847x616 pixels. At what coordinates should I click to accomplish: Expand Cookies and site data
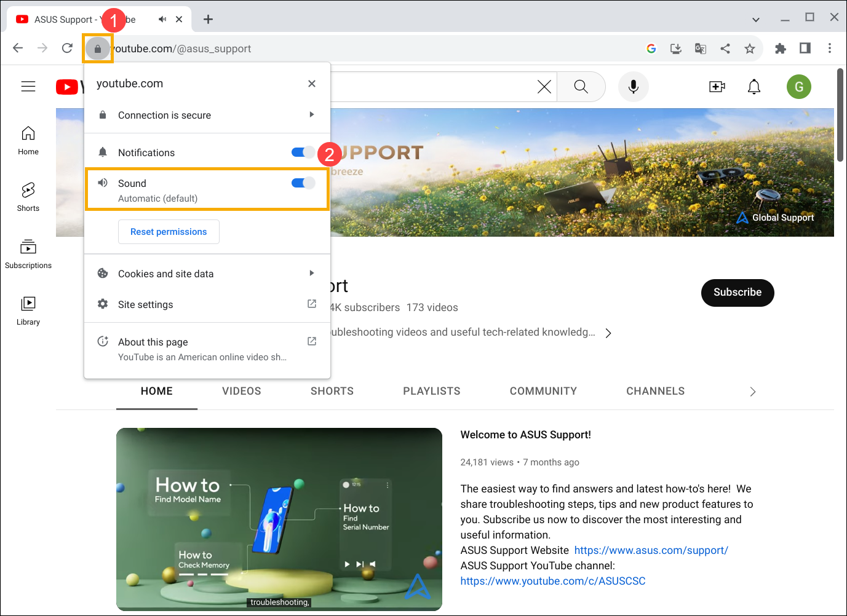point(207,274)
